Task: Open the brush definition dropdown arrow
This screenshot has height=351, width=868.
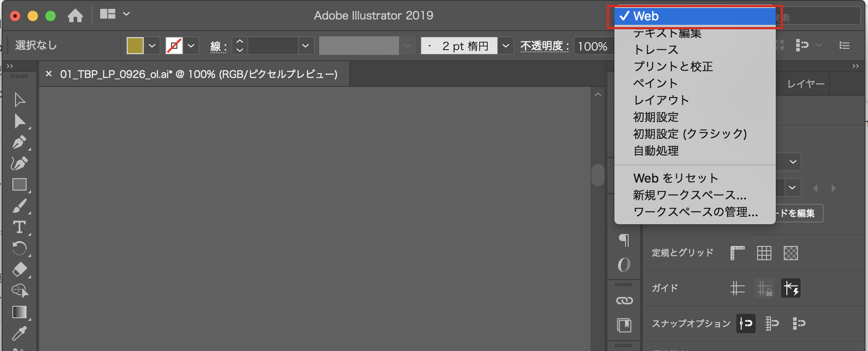Action: pyautogui.click(x=505, y=46)
